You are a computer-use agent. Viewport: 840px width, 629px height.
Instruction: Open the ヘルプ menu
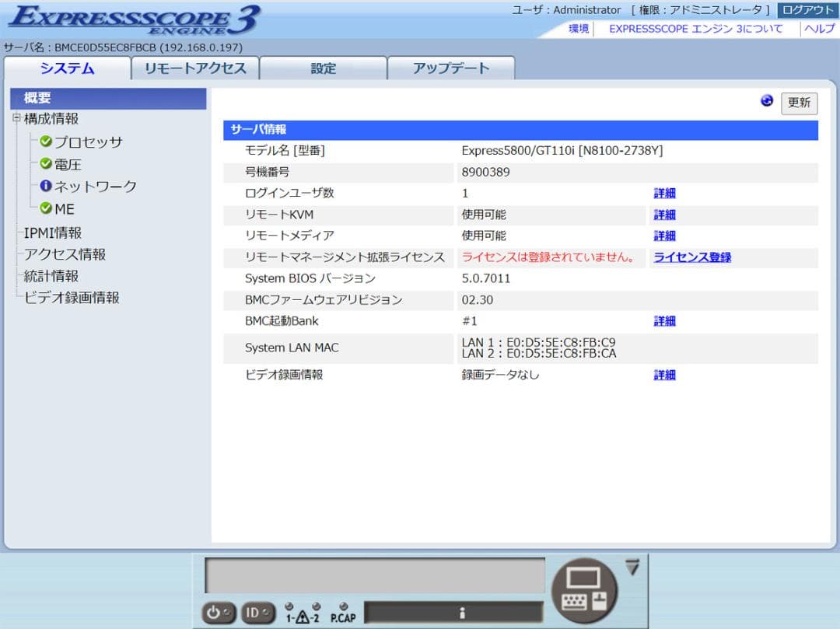[821, 29]
